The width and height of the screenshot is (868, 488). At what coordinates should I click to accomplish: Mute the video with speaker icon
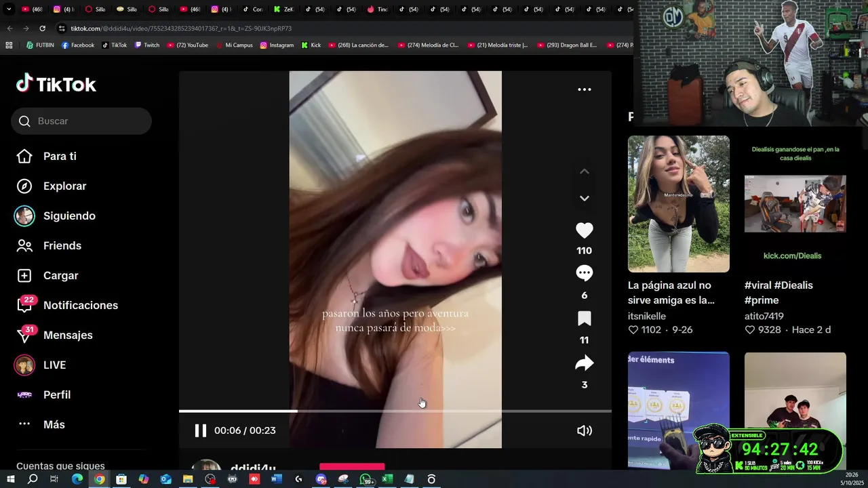click(x=584, y=430)
